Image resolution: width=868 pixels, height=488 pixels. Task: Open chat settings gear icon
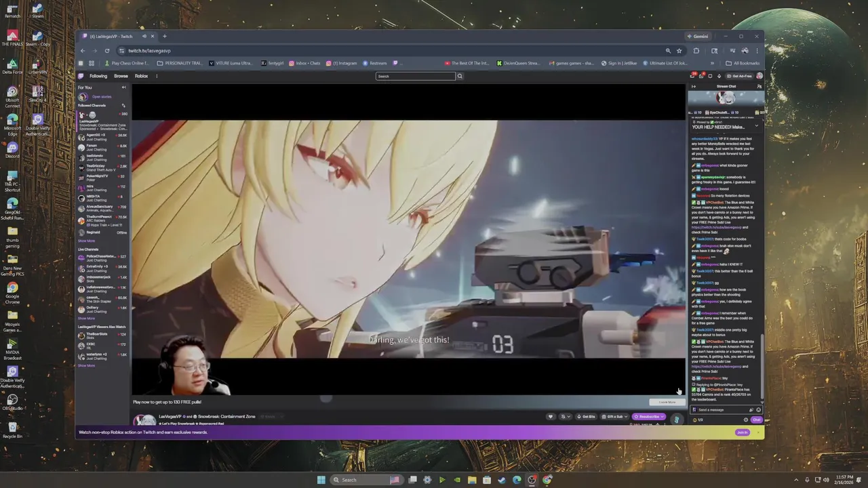coord(746,420)
